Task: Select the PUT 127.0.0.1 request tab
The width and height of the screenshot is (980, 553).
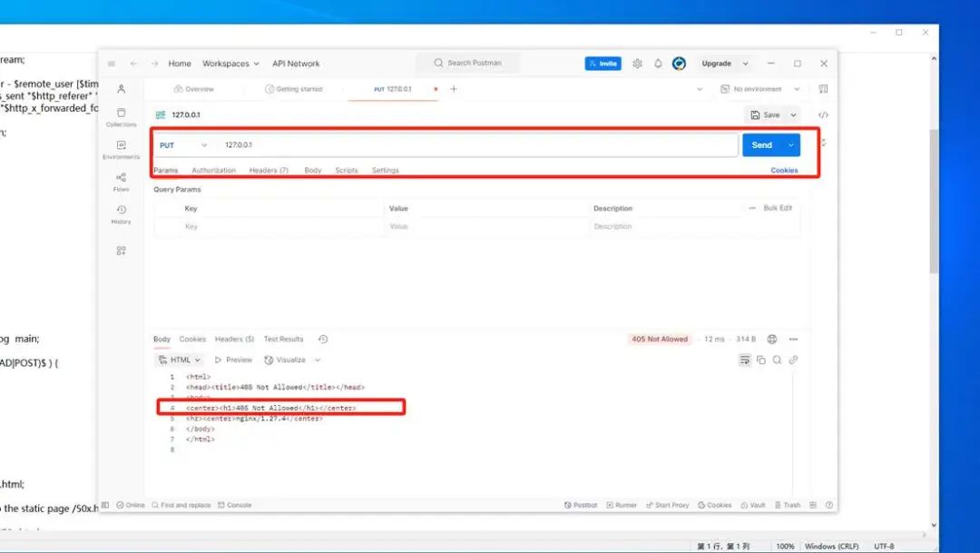Action: (x=393, y=89)
